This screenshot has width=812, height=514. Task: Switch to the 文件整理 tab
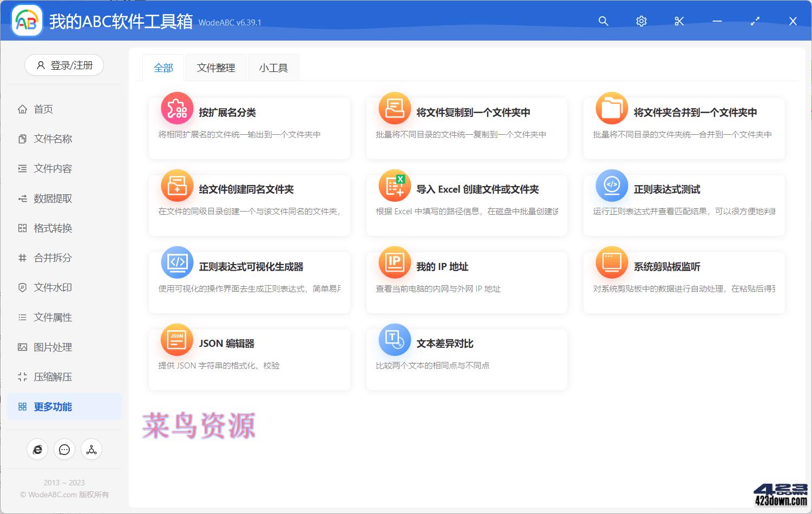click(215, 67)
